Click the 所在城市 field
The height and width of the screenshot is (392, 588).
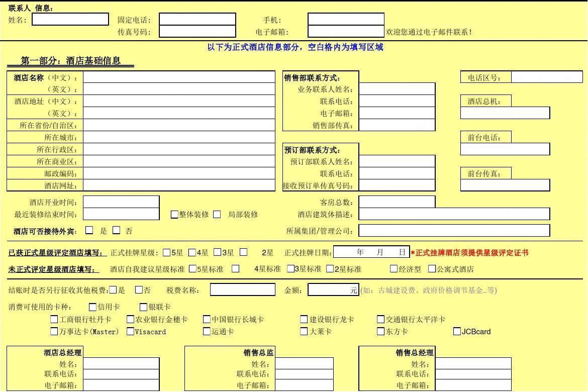pos(179,137)
